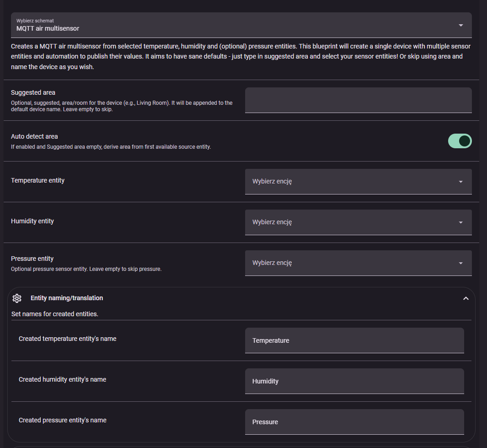This screenshot has width=487, height=448.
Task: Click the Temperature entity dropdown arrow icon
Action: click(x=460, y=182)
